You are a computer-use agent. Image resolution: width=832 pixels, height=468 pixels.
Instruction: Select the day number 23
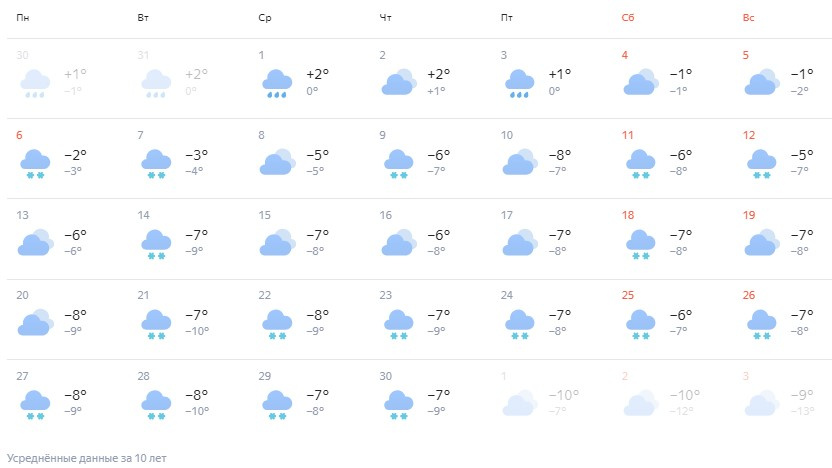pyautogui.click(x=386, y=295)
